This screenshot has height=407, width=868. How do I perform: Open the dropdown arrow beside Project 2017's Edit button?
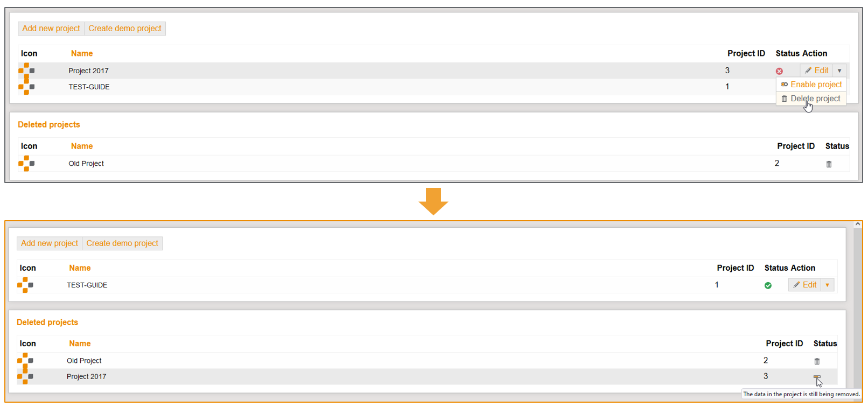tap(839, 71)
